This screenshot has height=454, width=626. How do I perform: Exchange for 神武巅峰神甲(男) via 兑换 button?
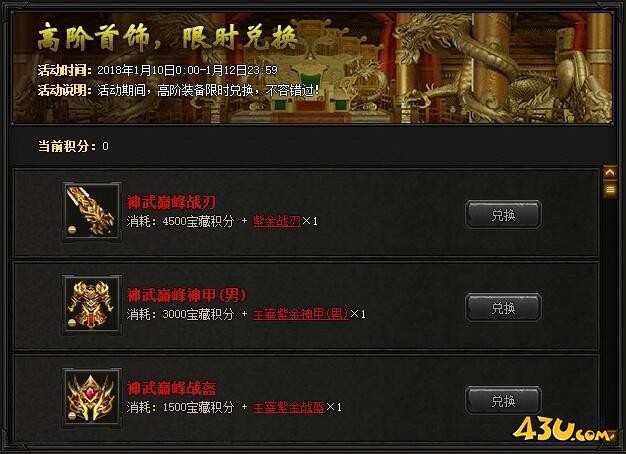(503, 307)
